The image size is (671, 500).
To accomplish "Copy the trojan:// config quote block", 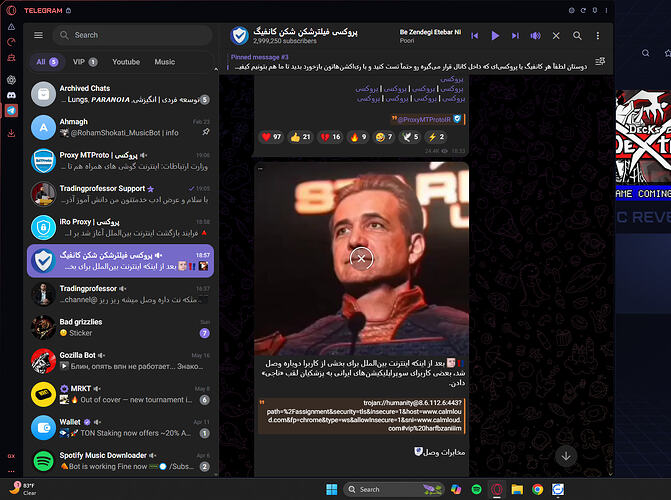I will click(362, 416).
